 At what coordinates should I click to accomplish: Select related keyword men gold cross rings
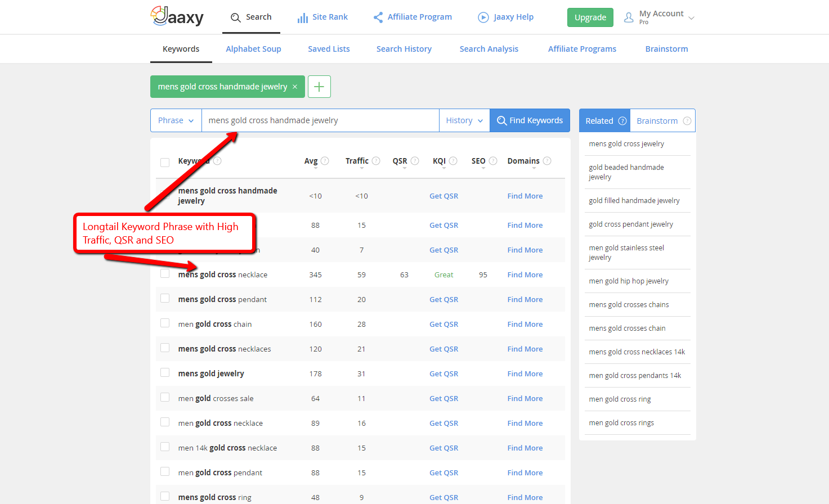pyautogui.click(x=621, y=423)
